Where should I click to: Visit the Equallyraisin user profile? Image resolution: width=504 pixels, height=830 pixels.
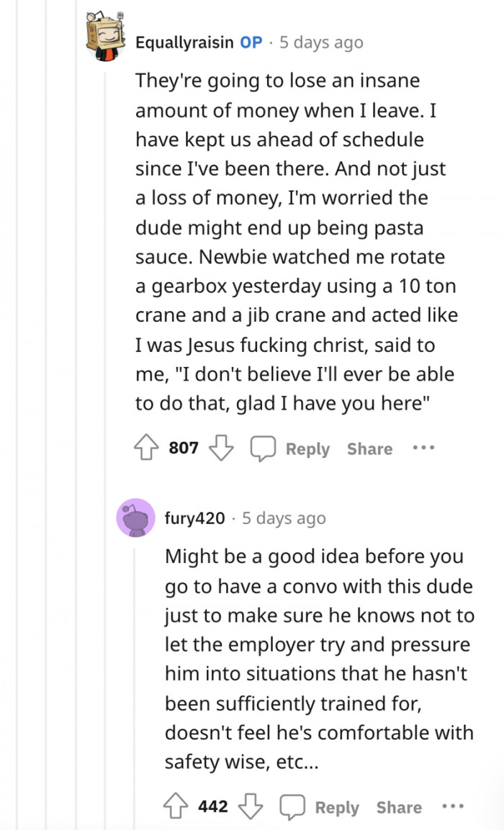point(184,42)
